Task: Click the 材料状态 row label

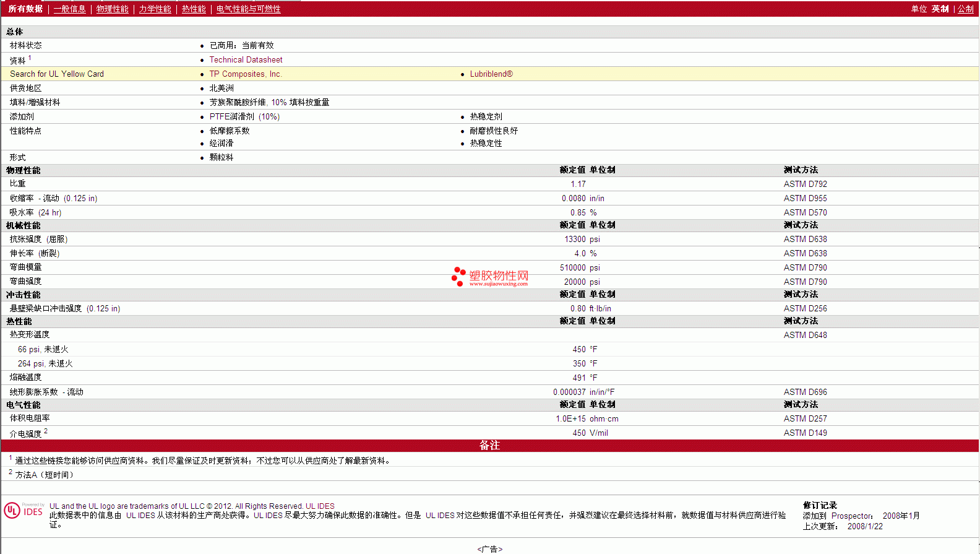Action: tap(26, 46)
